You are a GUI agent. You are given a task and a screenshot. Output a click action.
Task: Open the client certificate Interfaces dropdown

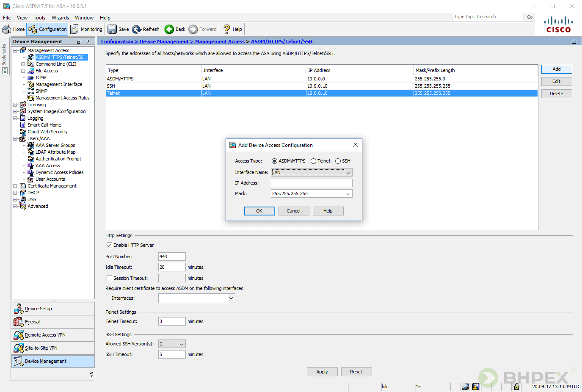tap(231, 298)
